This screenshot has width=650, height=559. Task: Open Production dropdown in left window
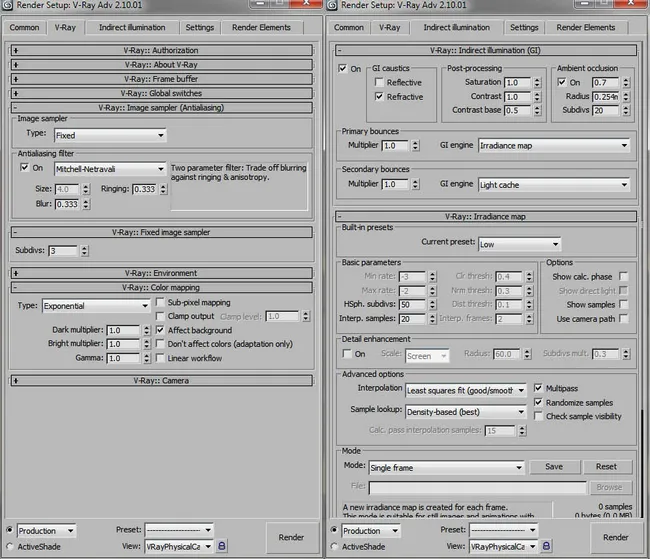[x=46, y=531]
